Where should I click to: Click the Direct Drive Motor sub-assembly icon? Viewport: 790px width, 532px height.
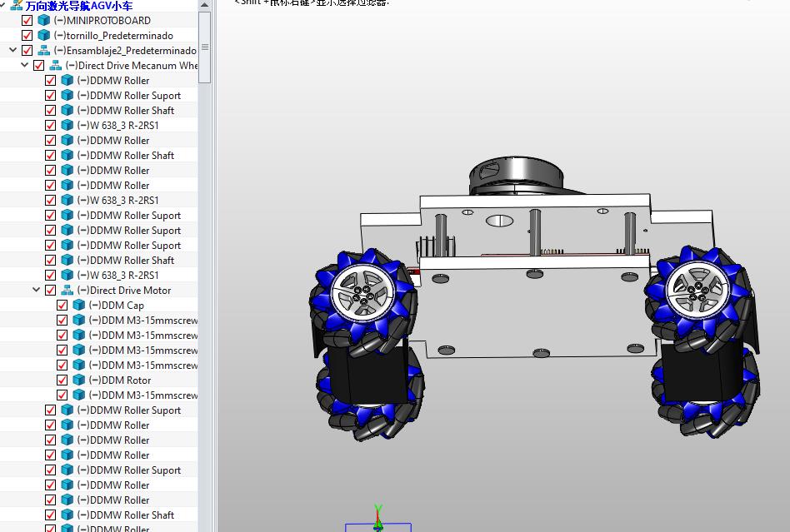[67, 291]
